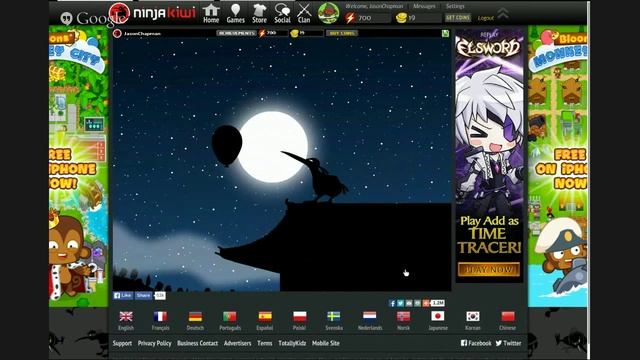
Task: Open the Business Contact footer link
Action: [x=198, y=343]
